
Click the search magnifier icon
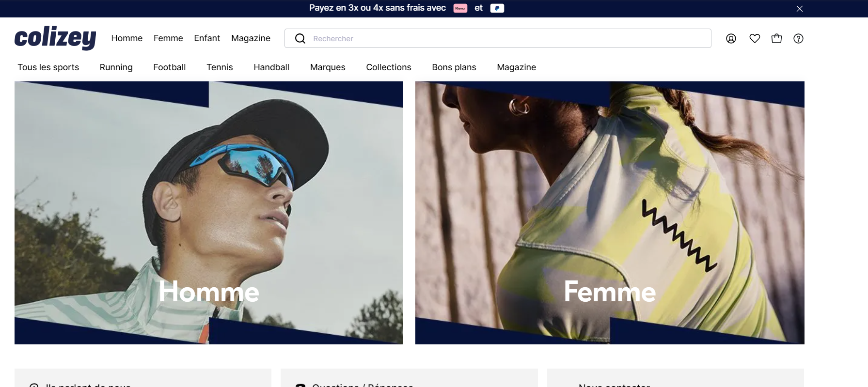(x=300, y=39)
